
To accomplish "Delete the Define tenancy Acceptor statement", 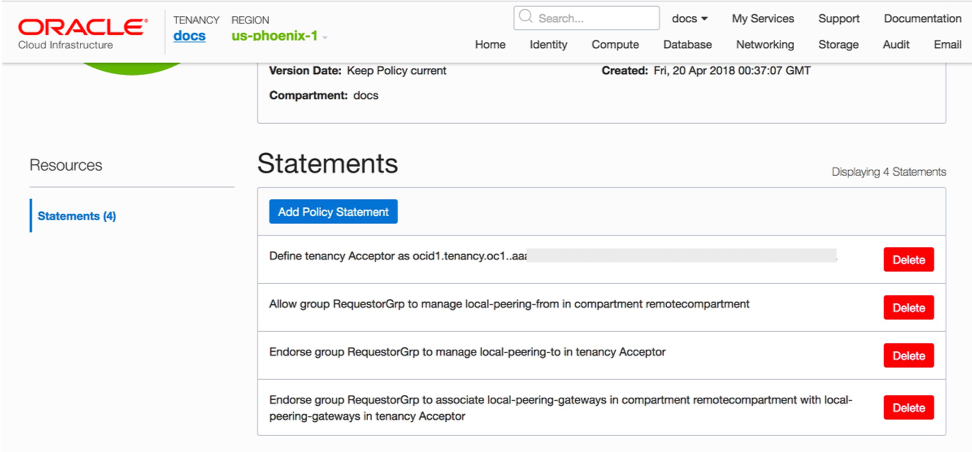I will 908,260.
